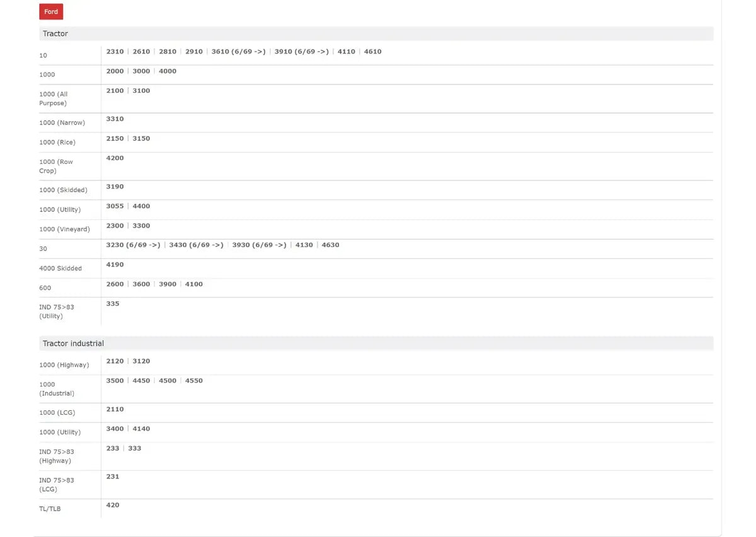This screenshot has width=756, height=537.
Task: Open Highway model 3120
Action: pos(142,361)
